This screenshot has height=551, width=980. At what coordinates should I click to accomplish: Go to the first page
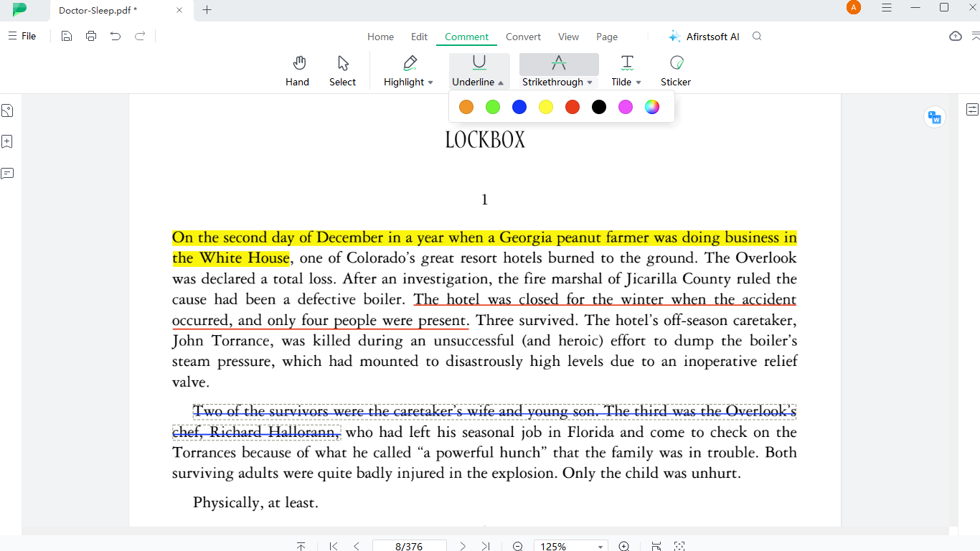[333, 546]
